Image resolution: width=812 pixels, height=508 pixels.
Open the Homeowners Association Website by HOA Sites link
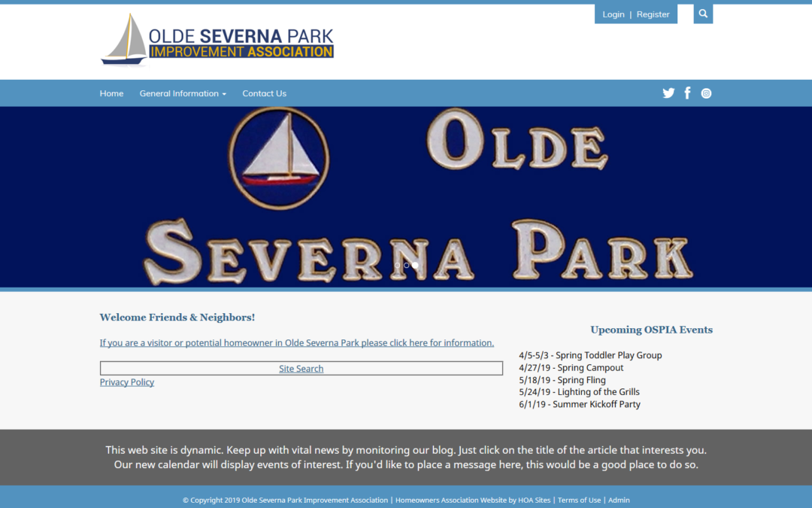coord(473,500)
